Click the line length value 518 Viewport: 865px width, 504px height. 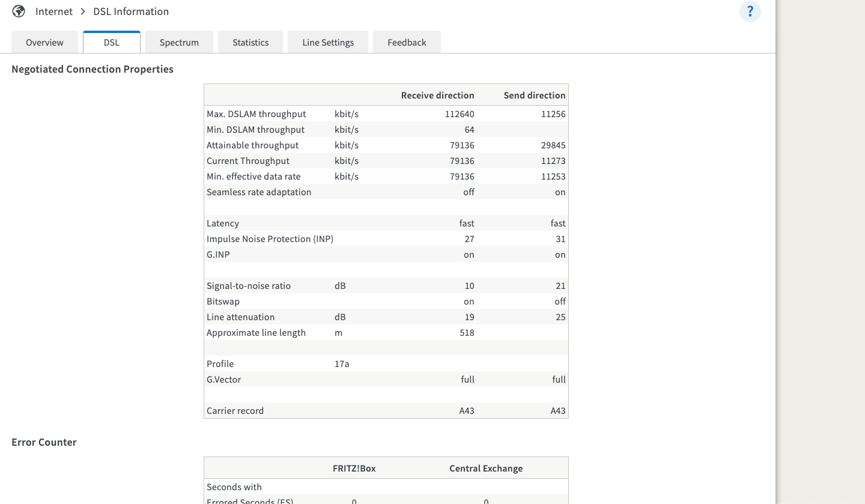coord(467,333)
